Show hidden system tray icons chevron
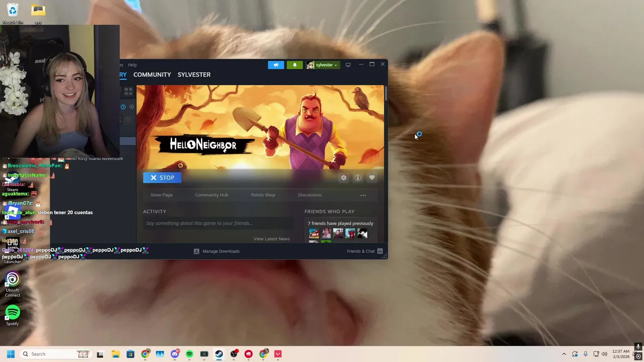Viewport: 644px width, 362px height. [564, 354]
